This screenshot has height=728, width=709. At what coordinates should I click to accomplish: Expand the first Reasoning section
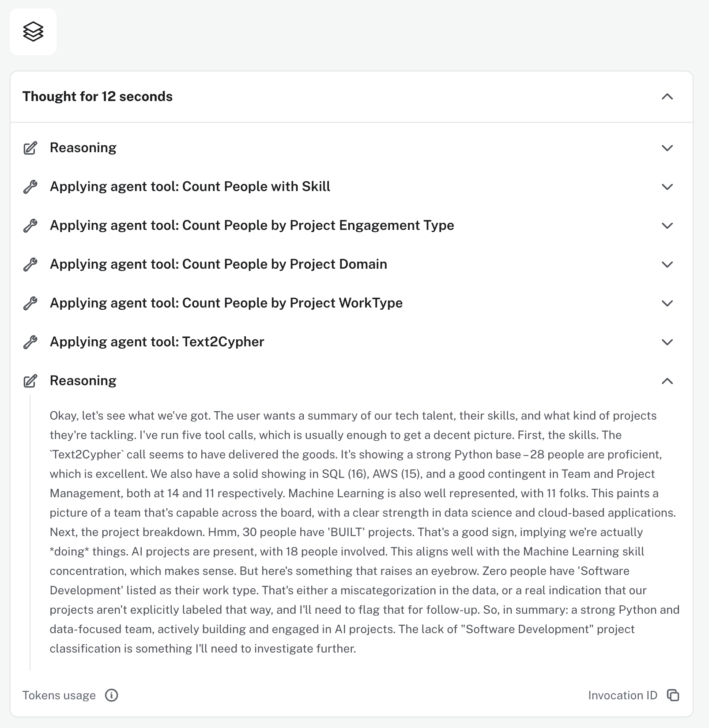point(668,147)
